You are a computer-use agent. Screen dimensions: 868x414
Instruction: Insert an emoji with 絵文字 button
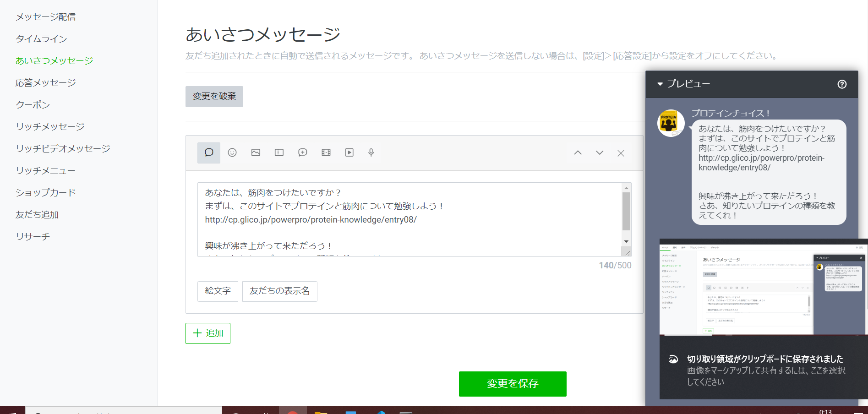(x=218, y=291)
